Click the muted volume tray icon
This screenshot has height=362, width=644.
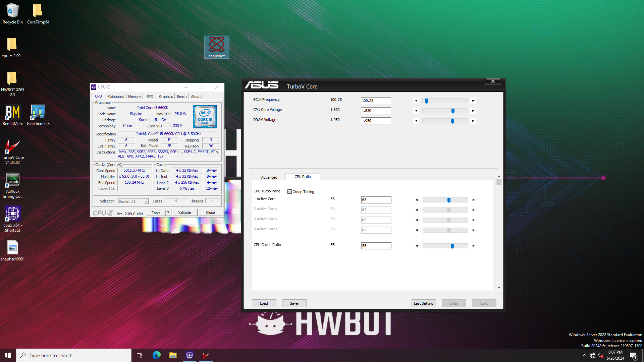[x=601, y=355]
